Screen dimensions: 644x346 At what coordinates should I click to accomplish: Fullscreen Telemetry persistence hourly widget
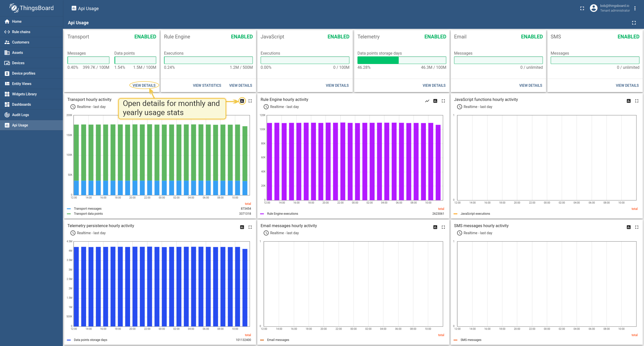[250, 227]
